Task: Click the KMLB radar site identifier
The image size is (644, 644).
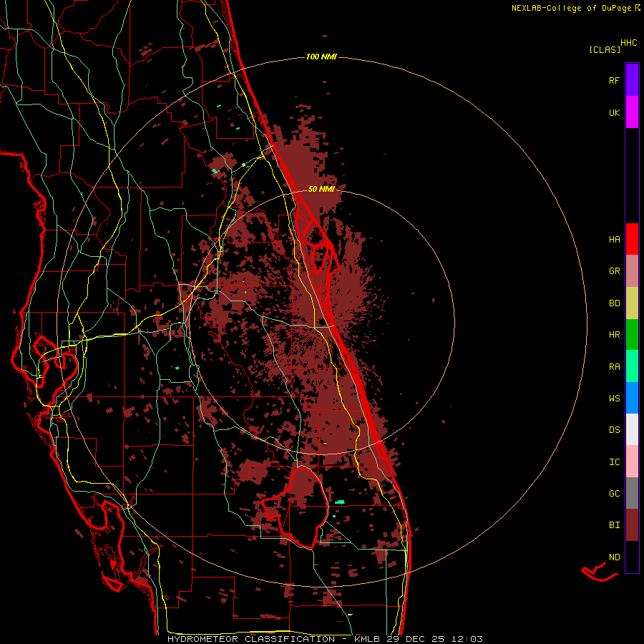Action: [367, 639]
